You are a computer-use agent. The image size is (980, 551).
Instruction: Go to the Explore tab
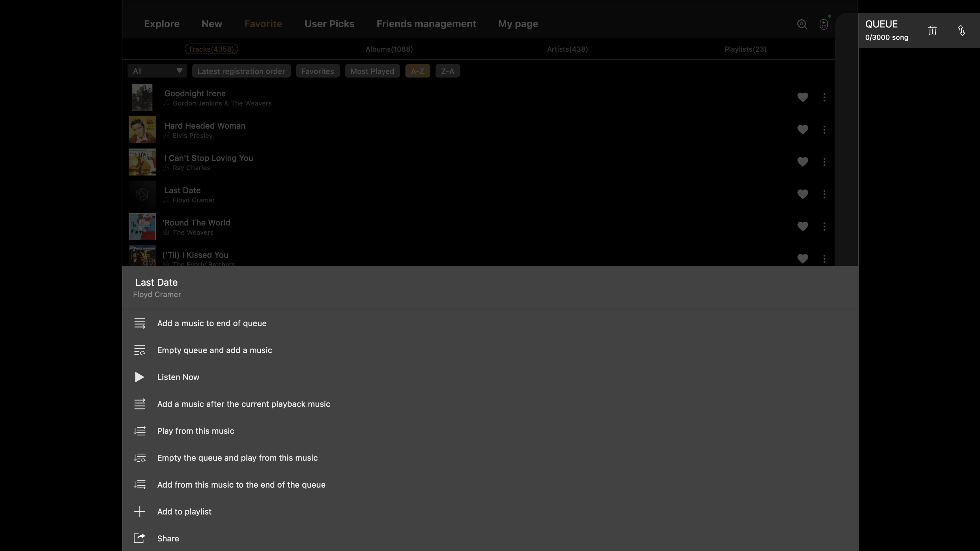tap(162, 24)
